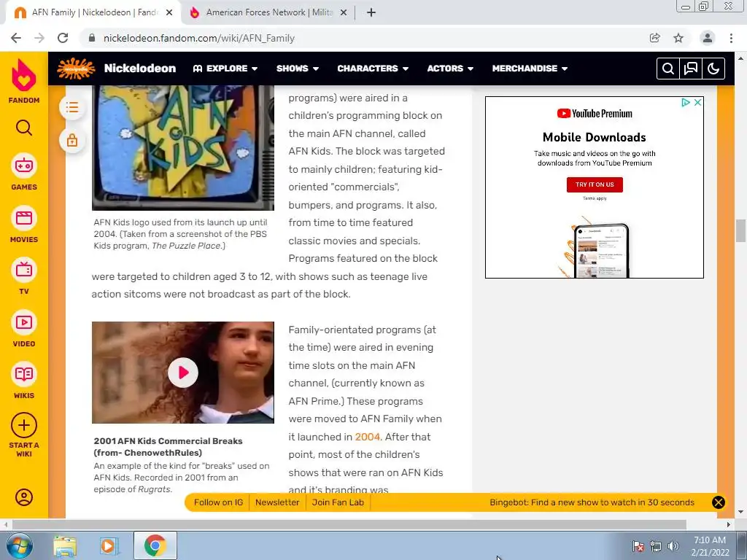Open network connection tray icon
Image resolution: width=747 pixels, height=560 pixels.
pyautogui.click(x=656, y=546)
